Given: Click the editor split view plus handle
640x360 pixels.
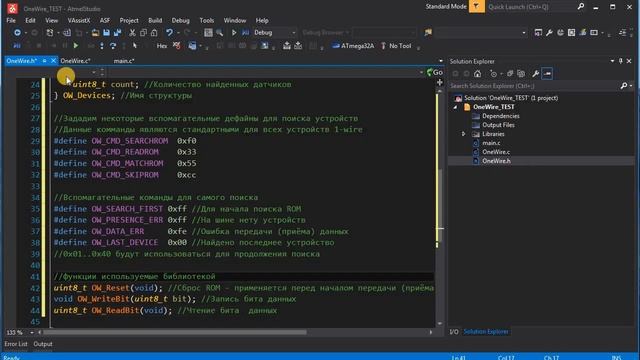Looking at the screenshot, I should coord(440,82).
